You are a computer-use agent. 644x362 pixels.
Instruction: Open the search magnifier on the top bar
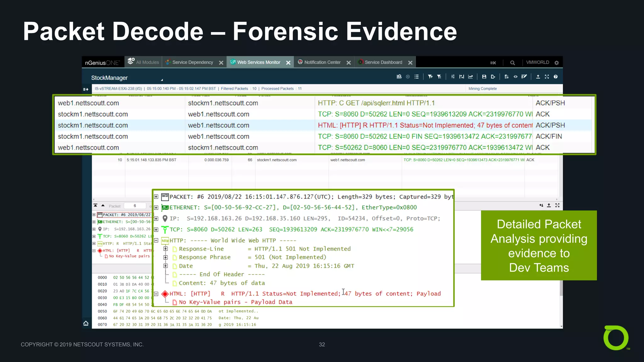click(x=513, y=63)
